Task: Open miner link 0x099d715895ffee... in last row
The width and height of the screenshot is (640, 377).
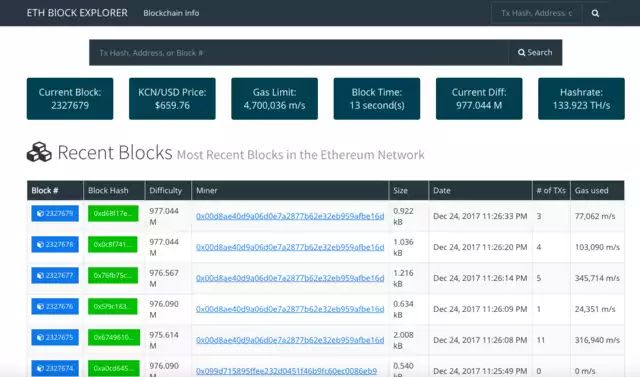Action: [x=286, y=371]
